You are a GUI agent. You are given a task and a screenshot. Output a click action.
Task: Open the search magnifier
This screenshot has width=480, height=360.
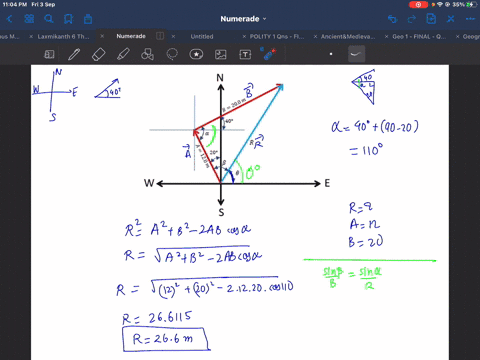pyautogui.click(x=49, y=19)
